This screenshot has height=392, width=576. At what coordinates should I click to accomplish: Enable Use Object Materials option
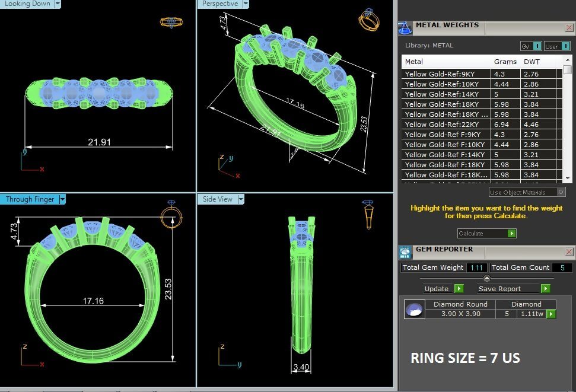(561, 192)
